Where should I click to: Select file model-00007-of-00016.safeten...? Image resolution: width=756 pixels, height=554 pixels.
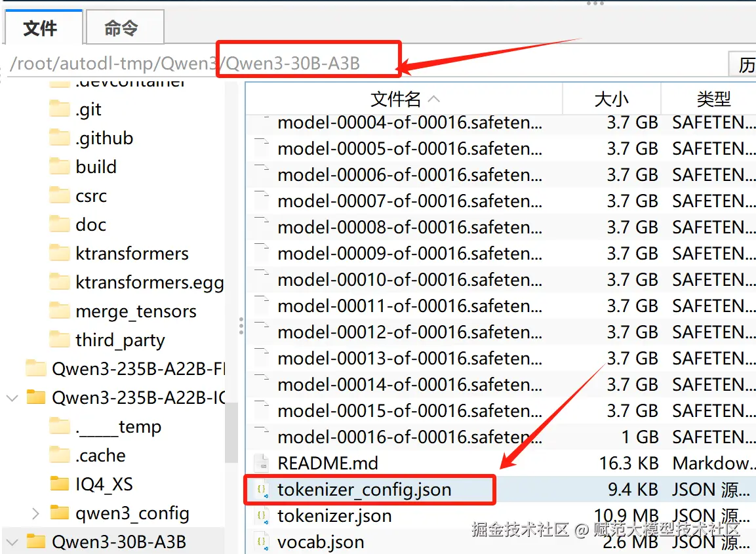point(409,201)
